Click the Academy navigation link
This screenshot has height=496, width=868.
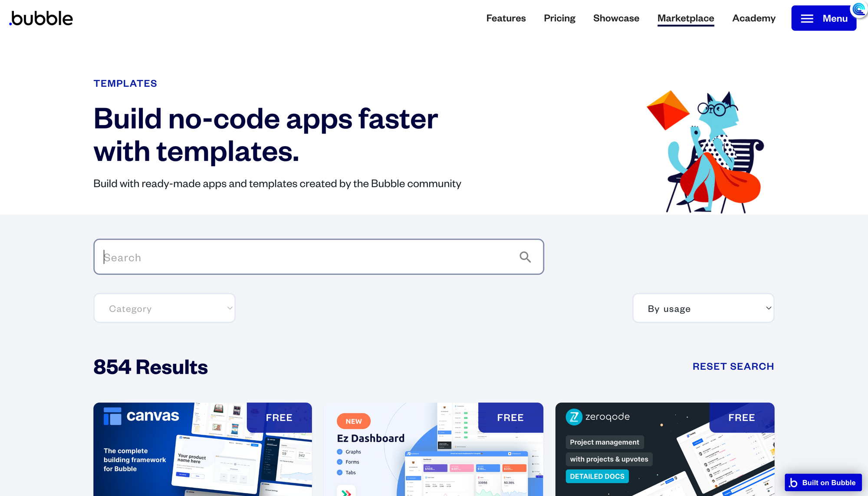point(753,18)
